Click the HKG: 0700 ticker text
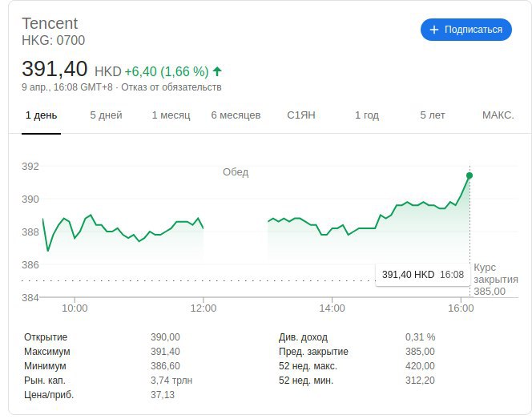Image resolution: width=532 pixels, height=419 pixels. click(x=53, y=40)
